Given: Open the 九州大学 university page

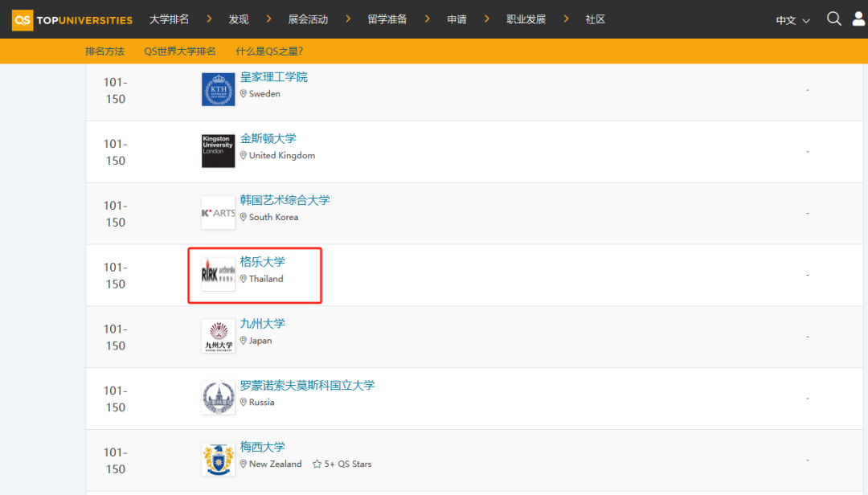Looking at the screenshot, I should (262, 323).
